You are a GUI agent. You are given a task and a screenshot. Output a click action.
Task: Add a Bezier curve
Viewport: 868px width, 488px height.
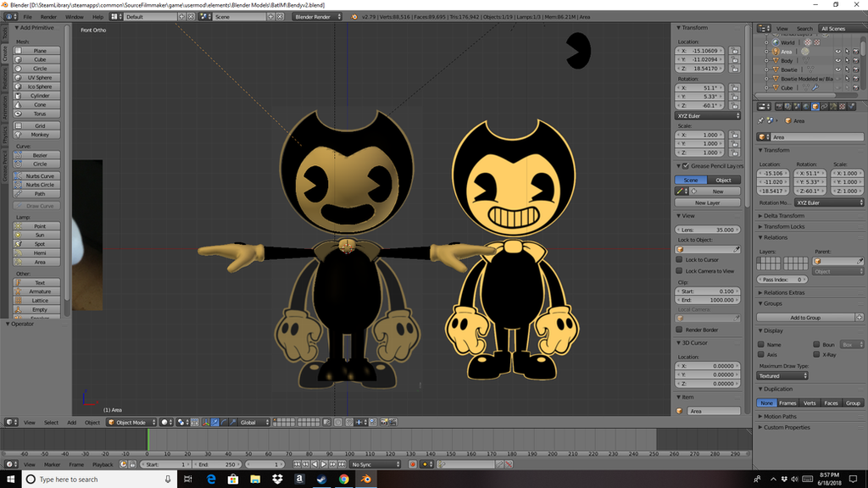[x=36, y=155]
